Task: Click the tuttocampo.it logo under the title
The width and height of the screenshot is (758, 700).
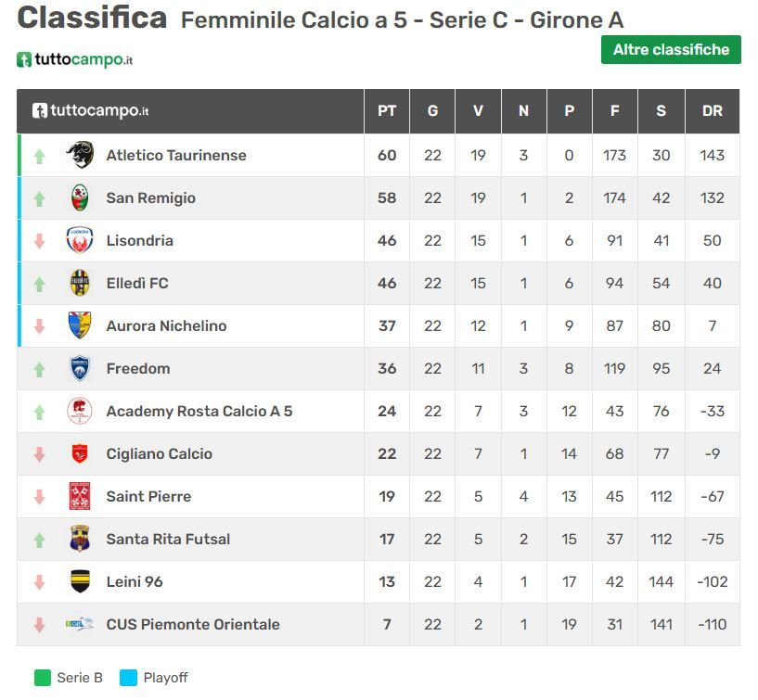Action: 75,60
